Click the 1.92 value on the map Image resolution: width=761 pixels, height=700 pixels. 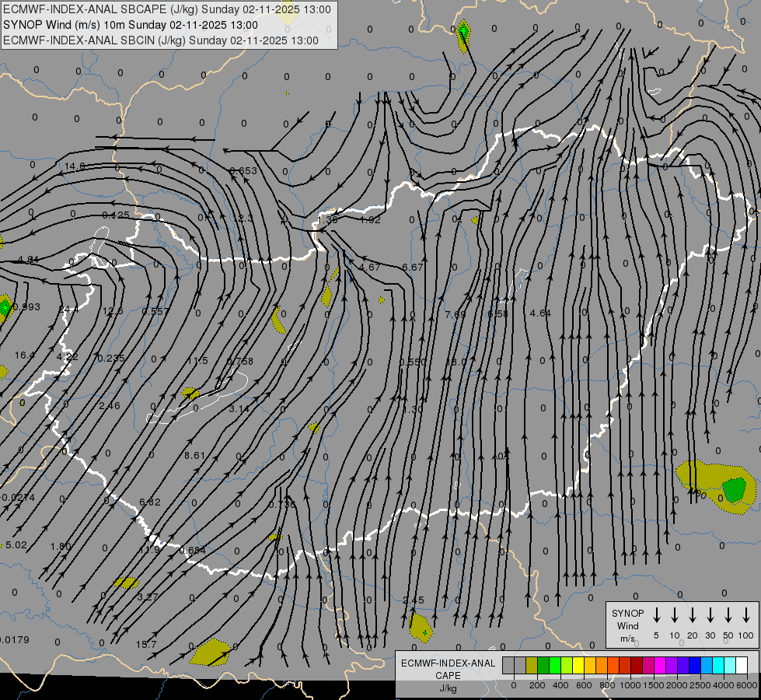click(x=370, y=219)
